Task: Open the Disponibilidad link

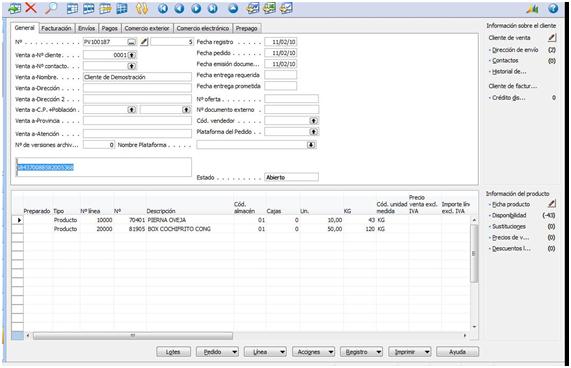Action: pos(509,215)
